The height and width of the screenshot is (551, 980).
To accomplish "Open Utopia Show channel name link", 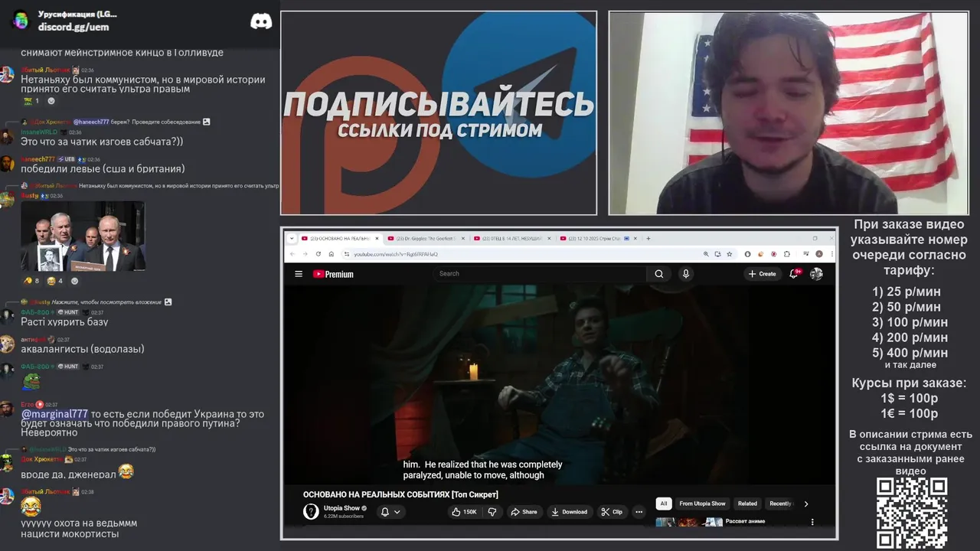I will pos(341,508).
